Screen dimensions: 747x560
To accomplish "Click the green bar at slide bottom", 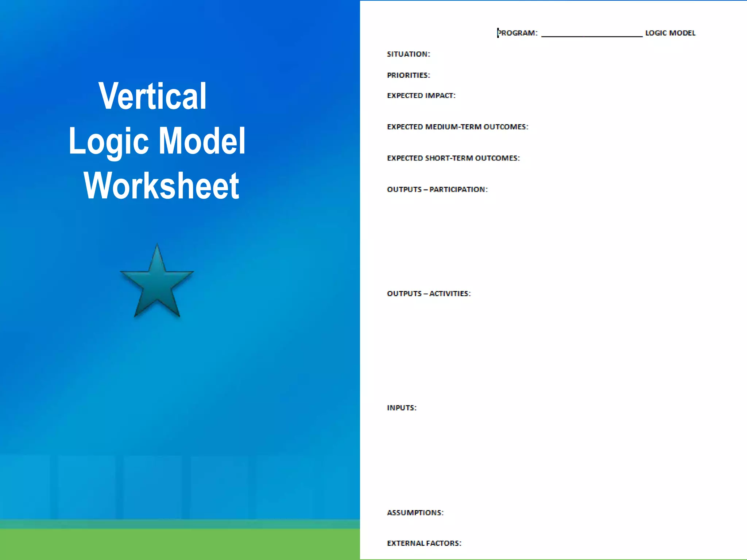I will pyautogui.click(x=180, y=544).
